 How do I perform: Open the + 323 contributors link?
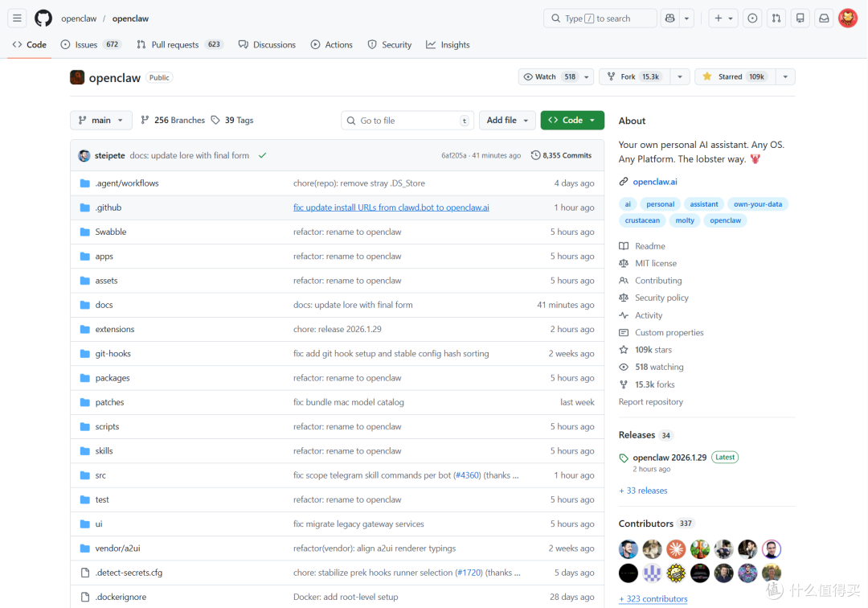coord(653,598)
